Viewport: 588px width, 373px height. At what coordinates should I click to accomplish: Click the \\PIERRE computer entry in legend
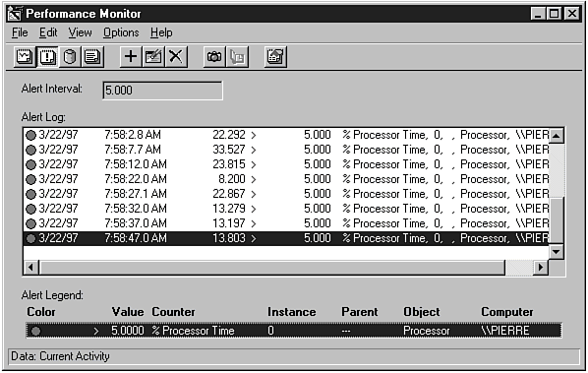click(505, 331)
